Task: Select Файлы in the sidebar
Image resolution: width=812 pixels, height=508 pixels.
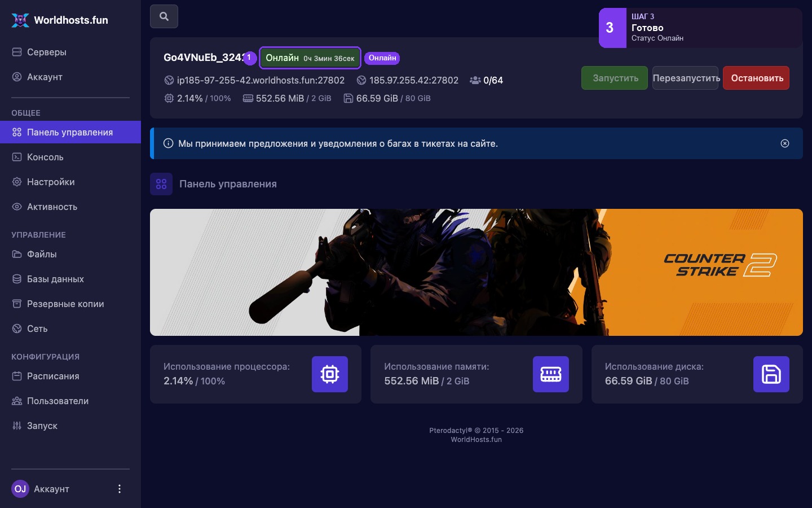Action: point(70,254)
